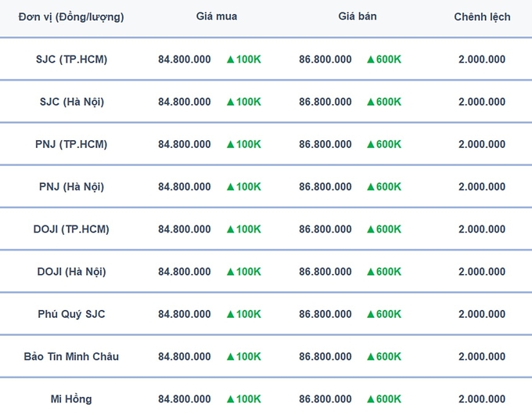The height and width of the screenshot is (415, 532).
Task: Select the Giá mua column header
Action: [217, 16]
